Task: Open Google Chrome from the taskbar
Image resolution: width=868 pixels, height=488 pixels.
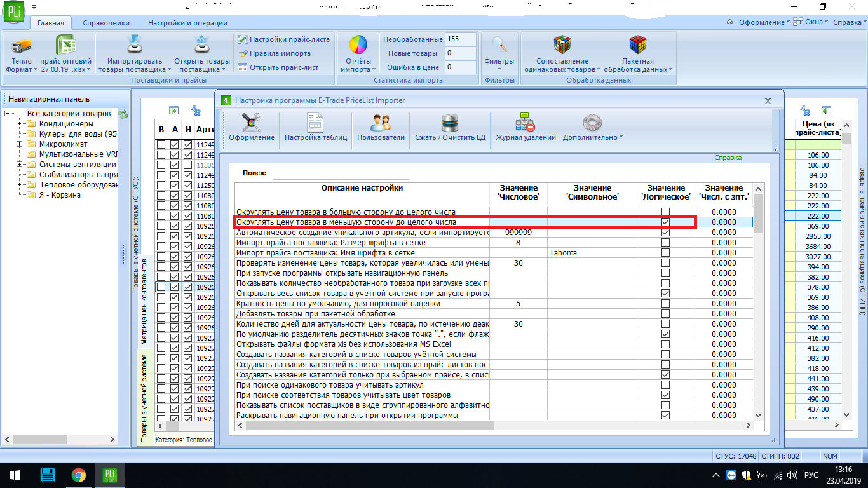Action: 78,475
